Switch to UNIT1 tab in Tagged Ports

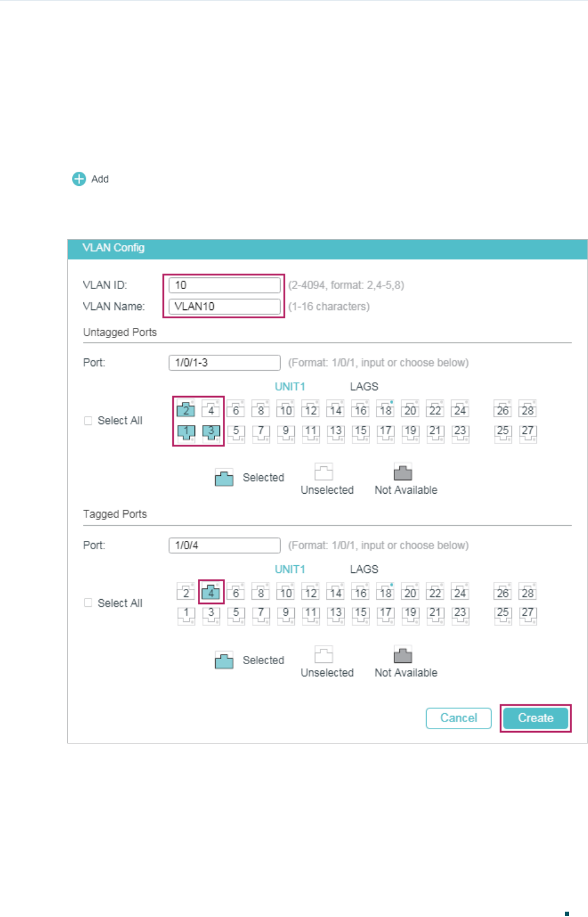click(x=290, y=569)
